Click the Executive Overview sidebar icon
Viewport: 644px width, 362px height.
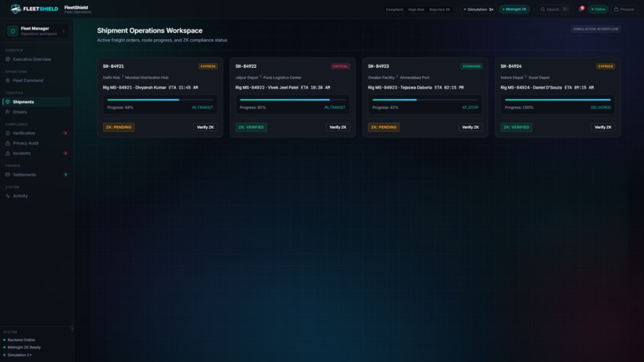pyautogui.click(x=8, y=59)
